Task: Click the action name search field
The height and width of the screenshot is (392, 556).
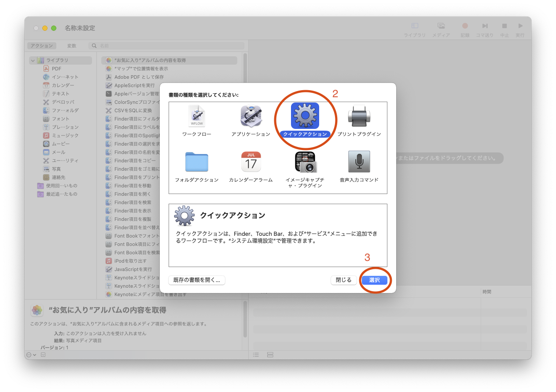Action: click(x=166, y=46)
